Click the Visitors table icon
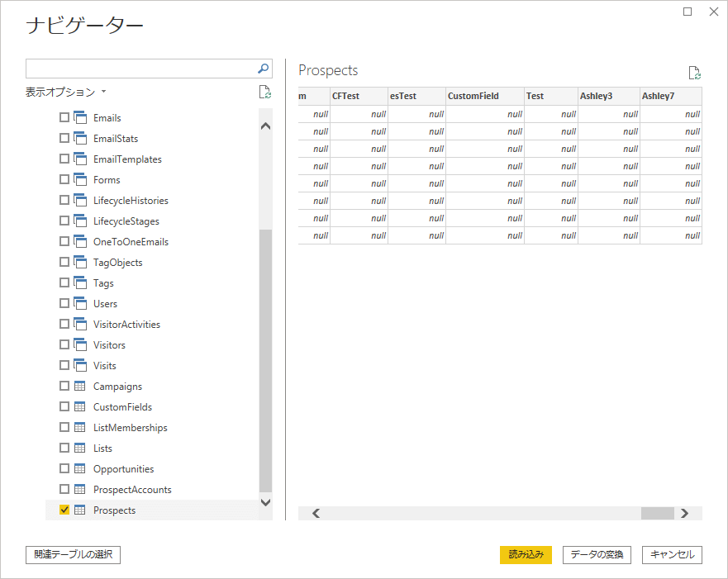Image resolution: width=728 pixels, height=579 pixels. tap(80, 344)
